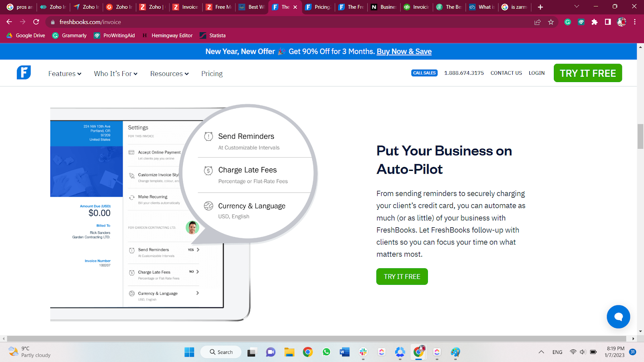Open Slack from the taskbar

(x=363, y=352)
